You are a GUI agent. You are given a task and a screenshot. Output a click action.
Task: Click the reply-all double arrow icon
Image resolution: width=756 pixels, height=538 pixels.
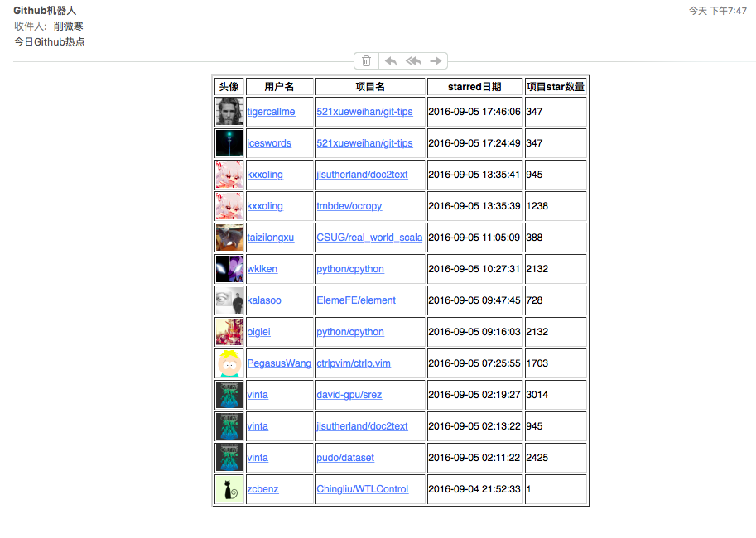coord(414,60)
